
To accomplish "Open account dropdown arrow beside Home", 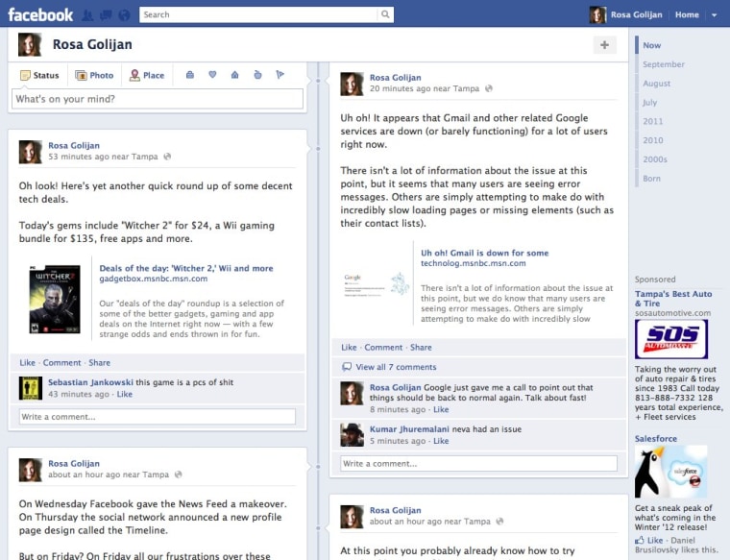I will [x=715, y=15].
